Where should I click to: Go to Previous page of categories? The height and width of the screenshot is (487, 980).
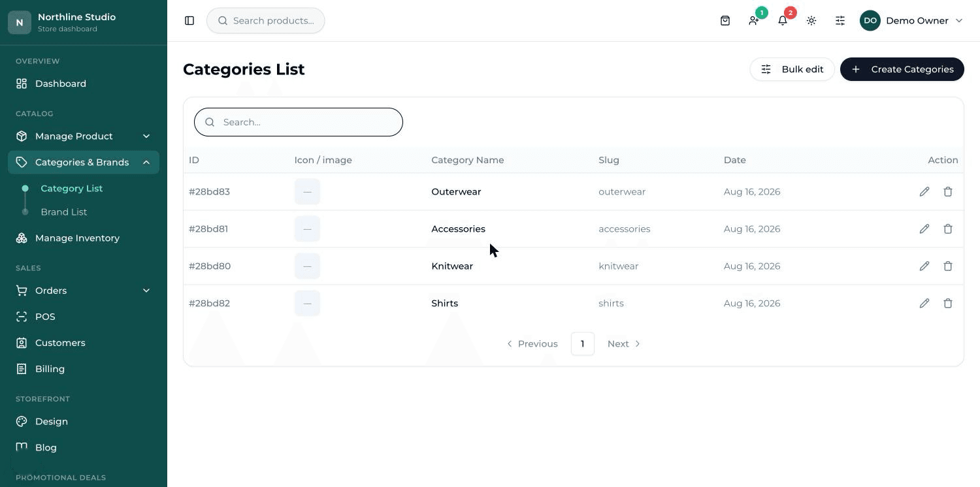click(x=532, y=344)
